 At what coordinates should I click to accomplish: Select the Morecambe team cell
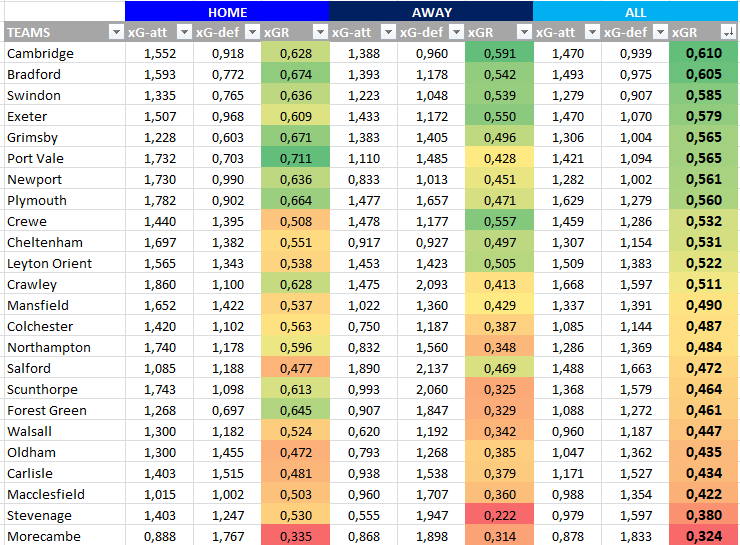tap(64, 536)
